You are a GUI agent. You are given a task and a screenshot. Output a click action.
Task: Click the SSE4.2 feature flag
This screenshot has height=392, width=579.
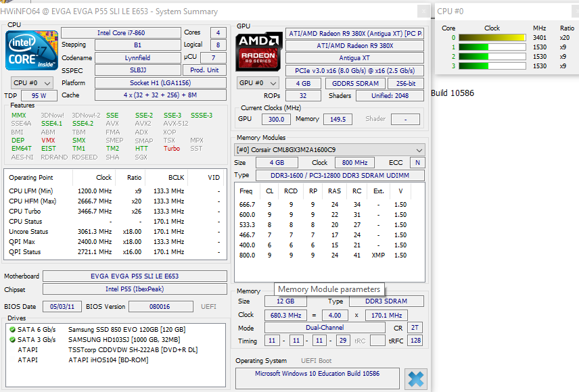[x=83, y=123]
